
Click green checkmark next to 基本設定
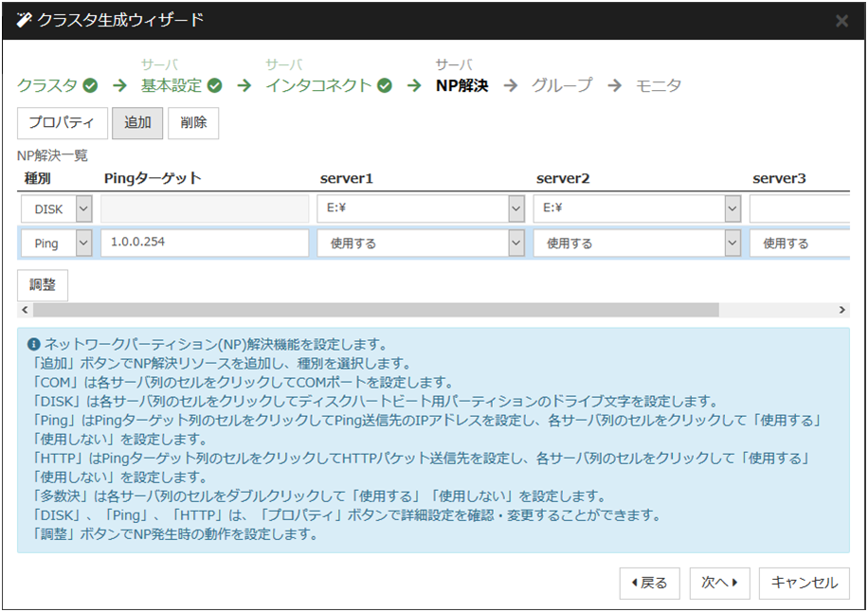pos(215,85)
